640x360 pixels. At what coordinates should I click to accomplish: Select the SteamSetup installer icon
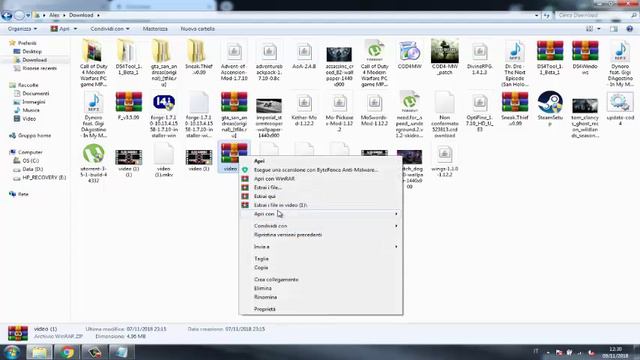coord(550,102)
